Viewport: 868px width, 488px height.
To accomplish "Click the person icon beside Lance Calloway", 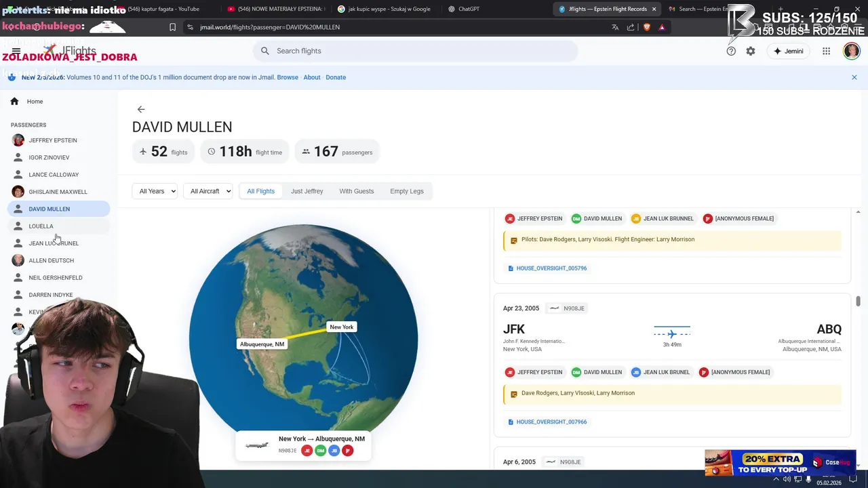I will click(x=18, y=175).
